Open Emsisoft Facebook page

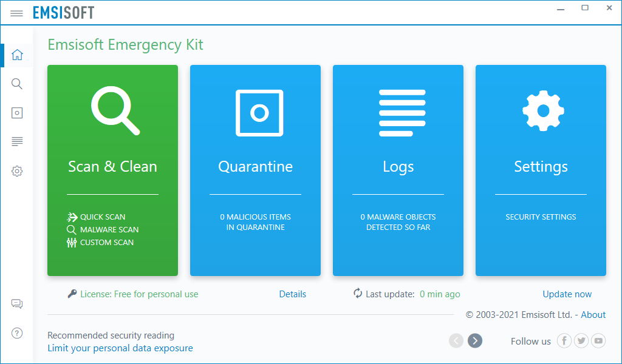(564, 340)
